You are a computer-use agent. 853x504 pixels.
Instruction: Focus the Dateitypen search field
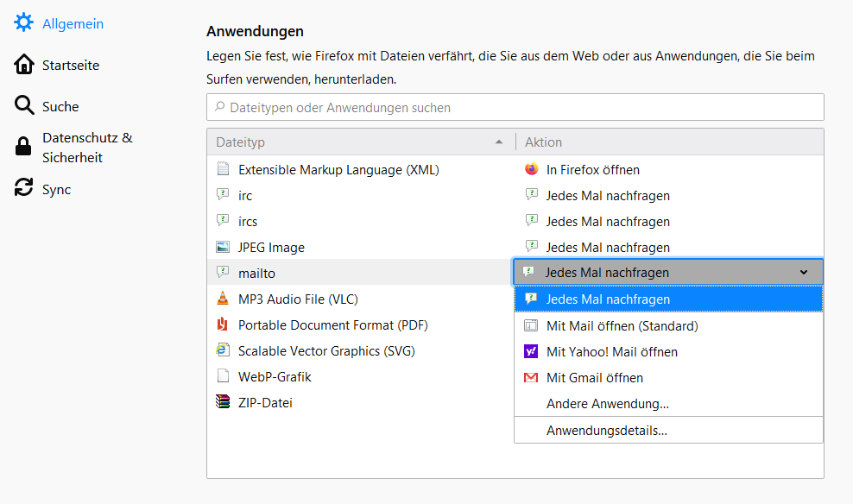(x=515, y=108)
